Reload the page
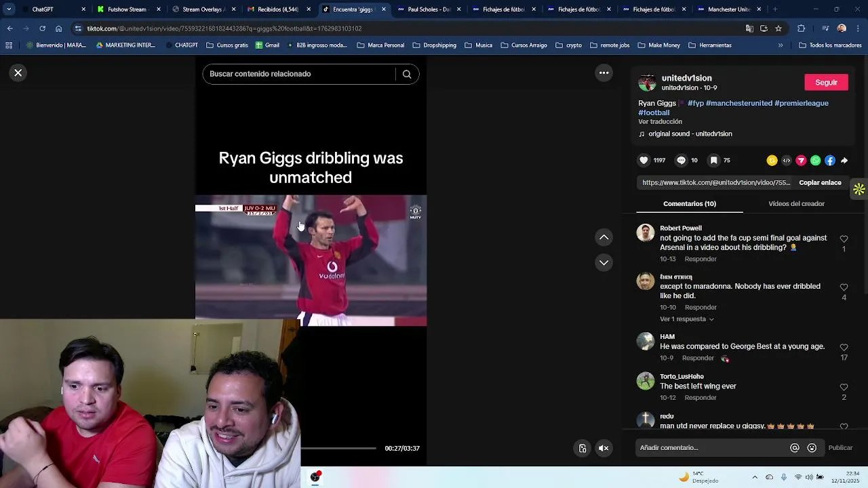The height and width of the screenshot is (488, 868). coord(42,28)
